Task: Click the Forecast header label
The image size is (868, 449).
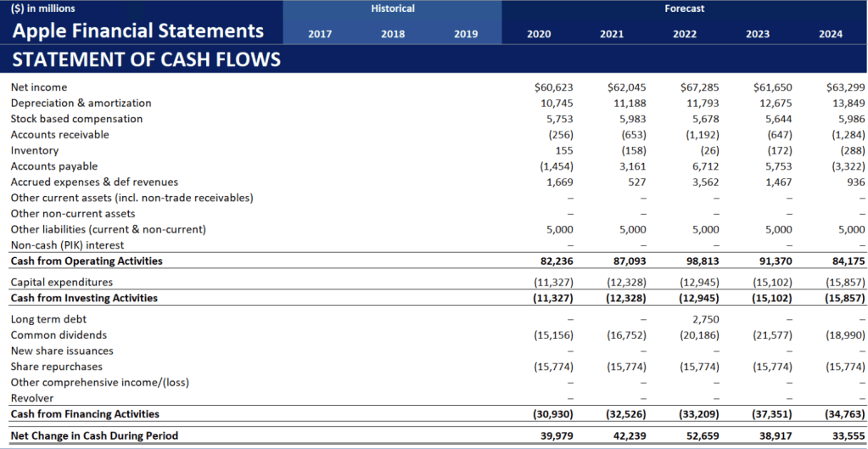Action: click(685, 8)
